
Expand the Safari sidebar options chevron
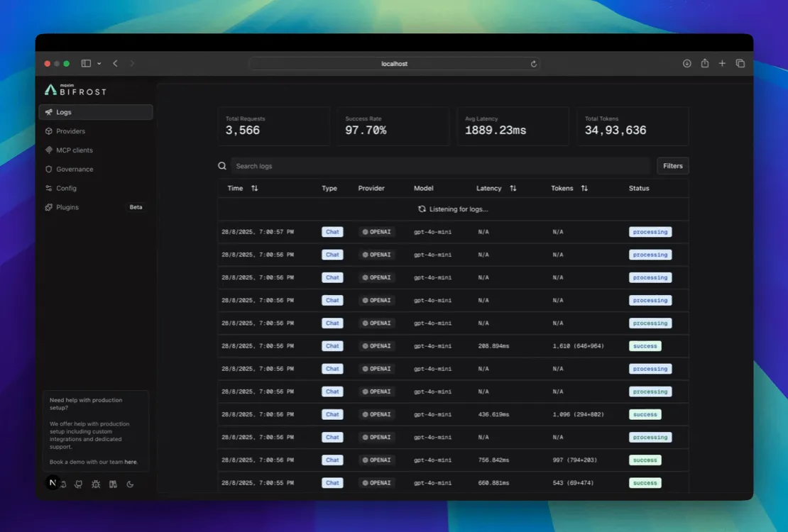99,63
